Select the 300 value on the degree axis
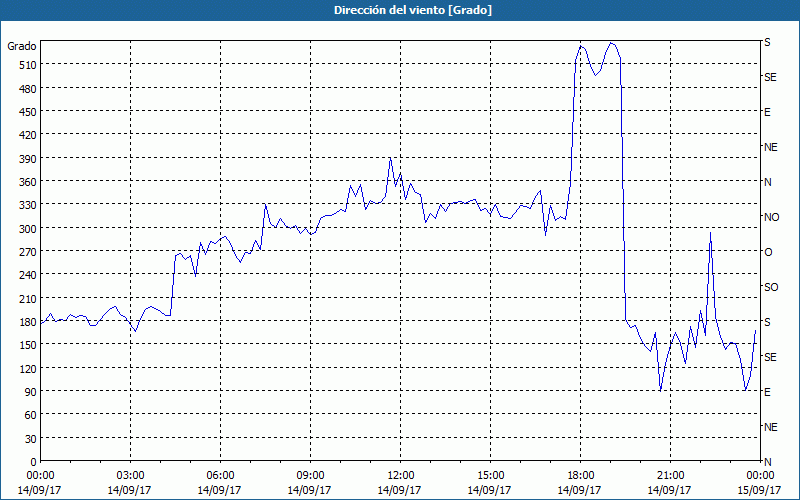The width and height of the screenshot is (800, 500). point(28,229)
